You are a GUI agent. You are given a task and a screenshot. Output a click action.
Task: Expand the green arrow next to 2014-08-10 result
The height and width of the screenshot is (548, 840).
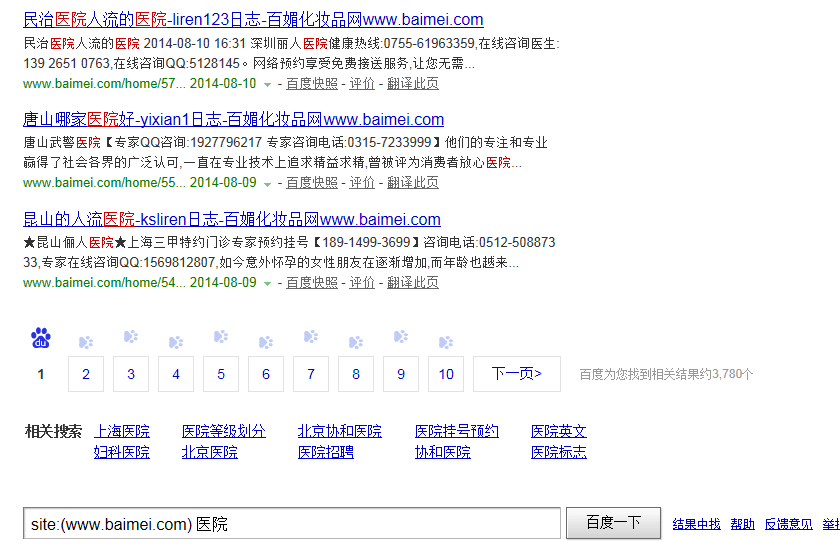click(x=267, y=85)
